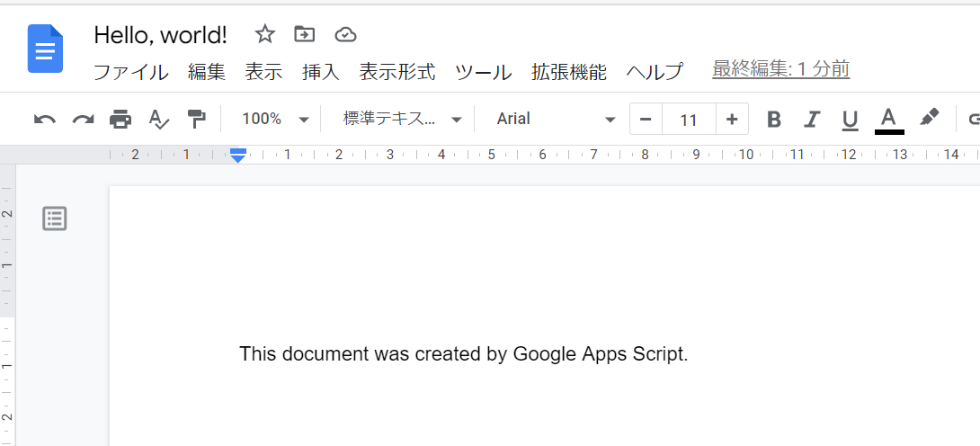The height and width of the screenshot is (446, 980).
Task: Activate the paint format tool
Action: (197, 119)
